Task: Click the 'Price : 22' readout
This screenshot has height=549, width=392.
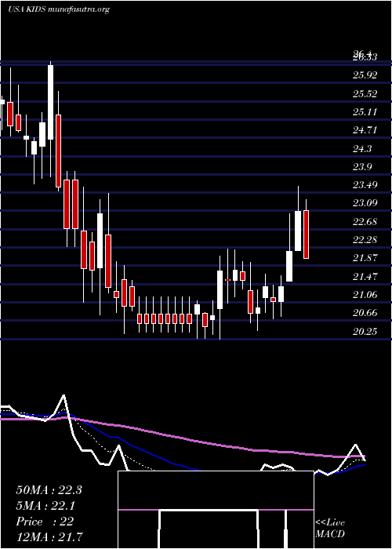Action: click(x=45, y=522)
